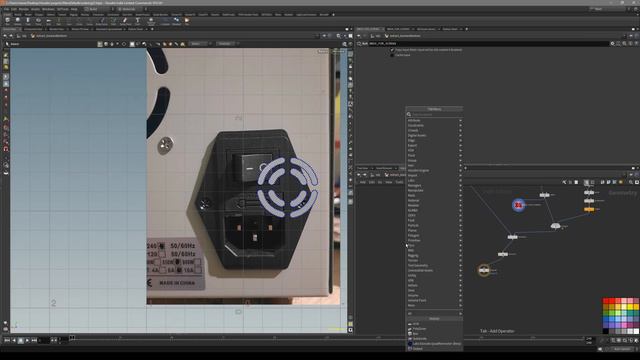Select the Grid shelf tool
The width and height of the screenshot is (640, 360).
49,21
